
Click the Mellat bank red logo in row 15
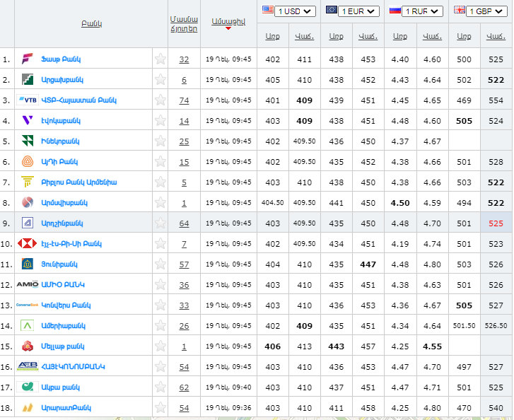coord(28,346)
